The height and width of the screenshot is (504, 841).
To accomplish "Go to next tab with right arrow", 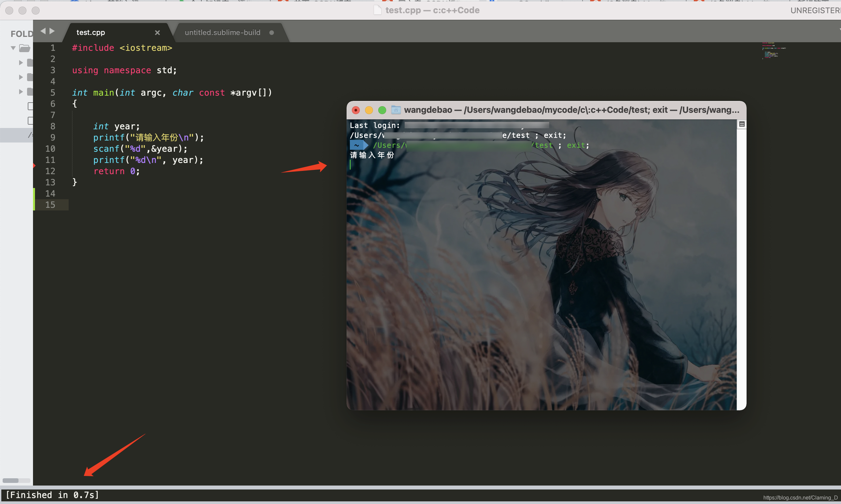I will click(x=52, y=31).
